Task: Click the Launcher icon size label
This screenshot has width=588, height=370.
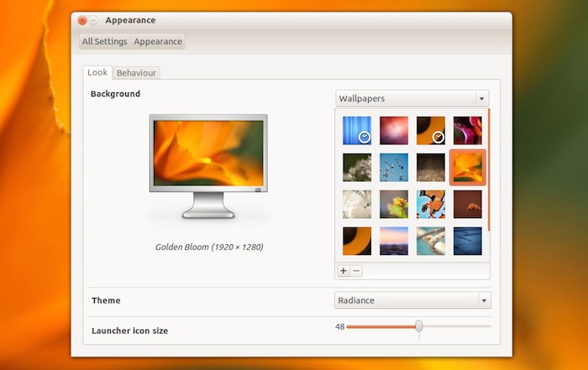Action: point(129,331)
